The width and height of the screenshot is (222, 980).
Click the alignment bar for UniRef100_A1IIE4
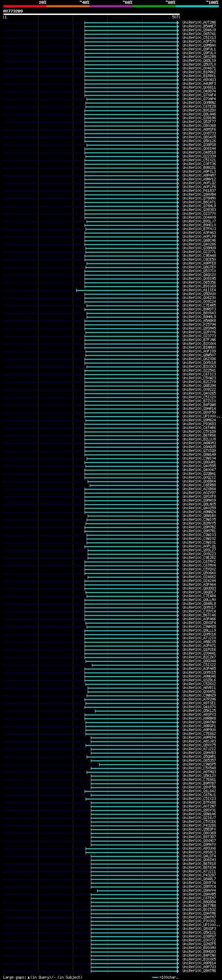click(x=128, y=290)
